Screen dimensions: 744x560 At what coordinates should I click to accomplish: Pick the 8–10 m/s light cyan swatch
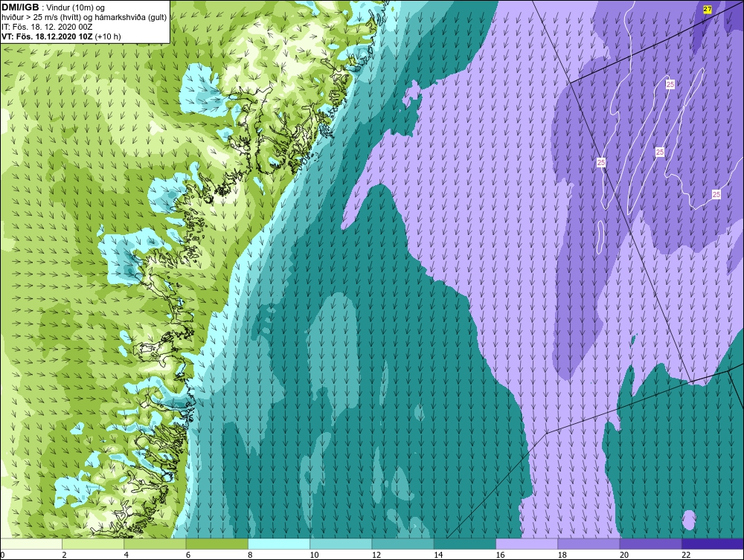click(x=279, y=544)
